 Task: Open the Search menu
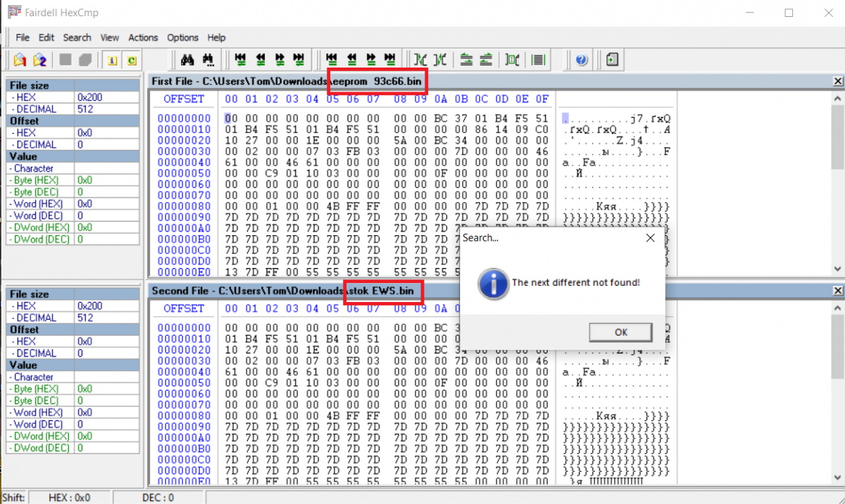coord(77,37)
